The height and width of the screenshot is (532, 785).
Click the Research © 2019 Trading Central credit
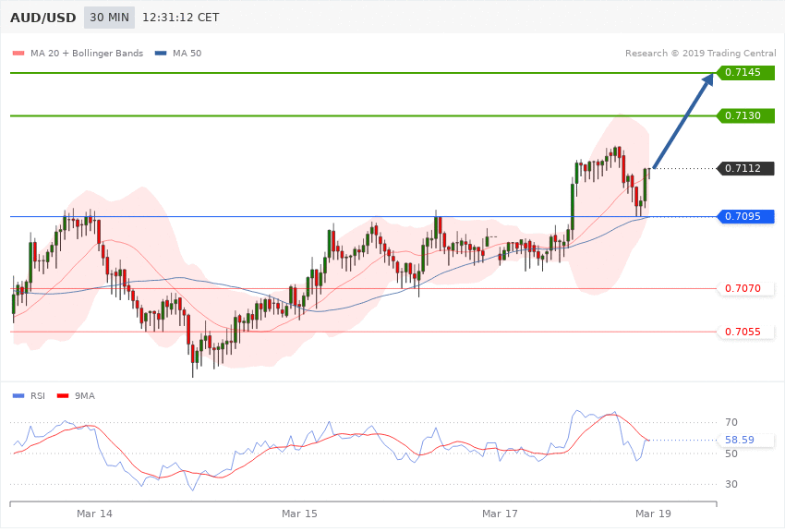coord(700,53)
